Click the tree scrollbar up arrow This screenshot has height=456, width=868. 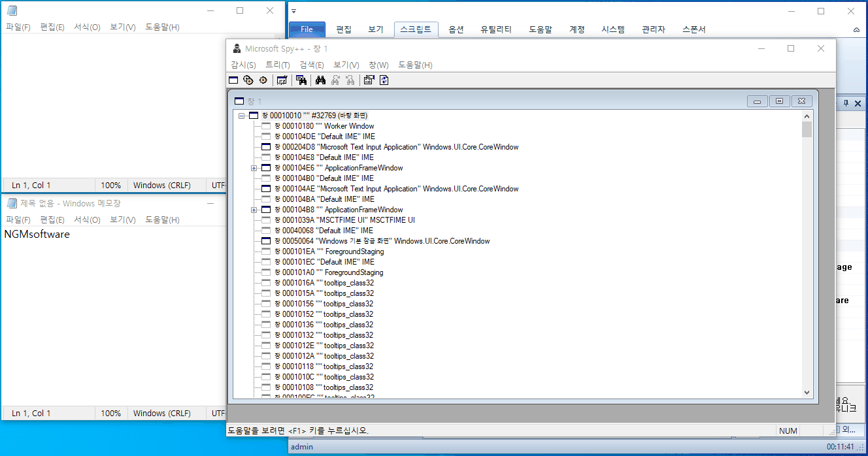point(807,116)
